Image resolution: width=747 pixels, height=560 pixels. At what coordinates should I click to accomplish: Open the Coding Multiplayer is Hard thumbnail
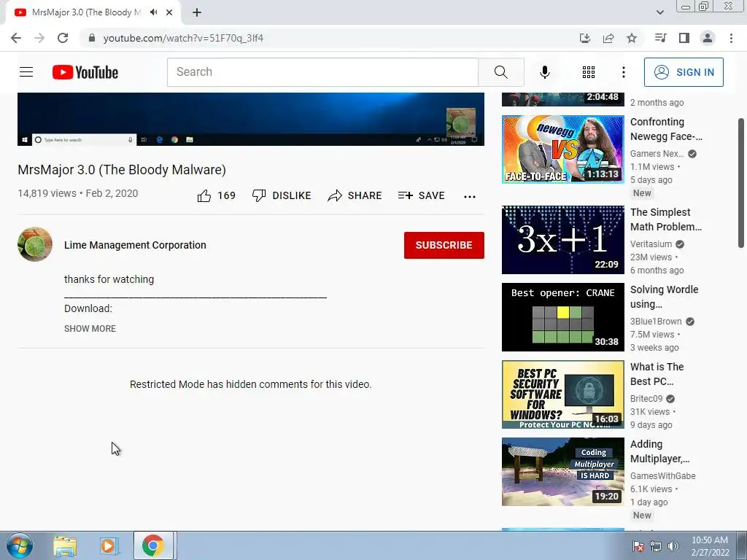point(562,472)
